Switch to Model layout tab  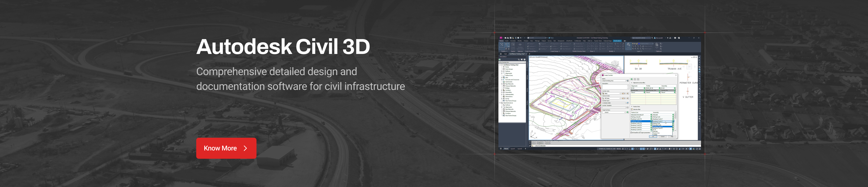[x=506, y=149]
